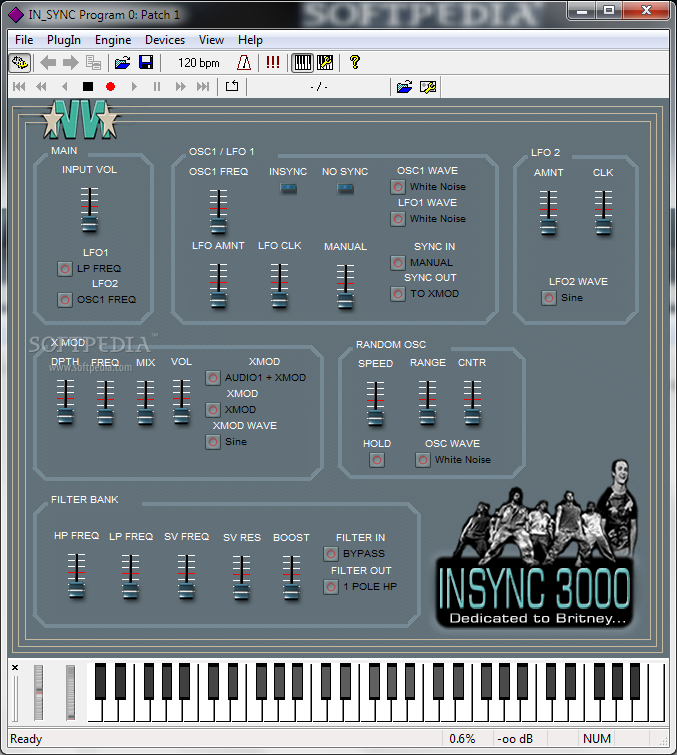
Task: Click the X MOD DPTH slider
Action: coord(65,402)
